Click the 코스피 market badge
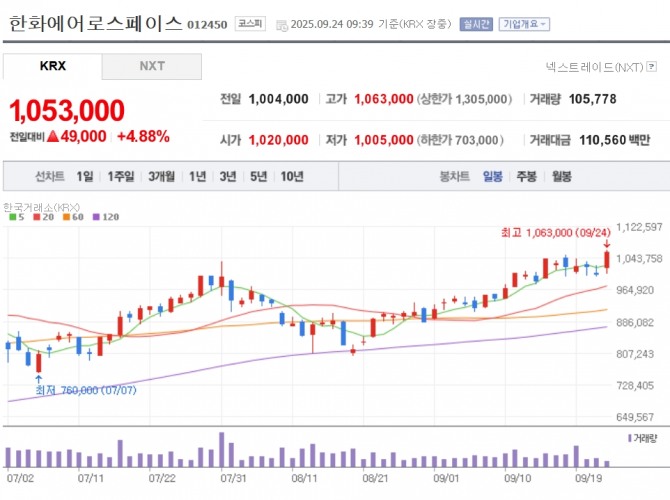 point(250,24)
